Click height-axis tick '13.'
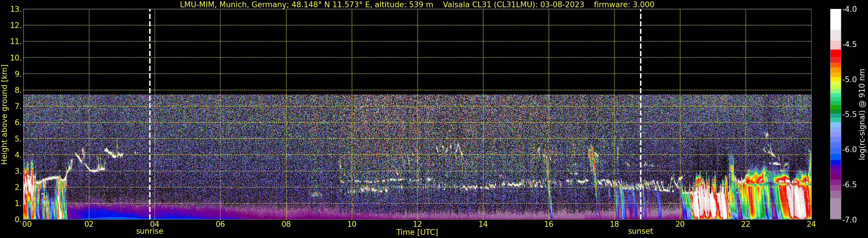 (16, 9)
